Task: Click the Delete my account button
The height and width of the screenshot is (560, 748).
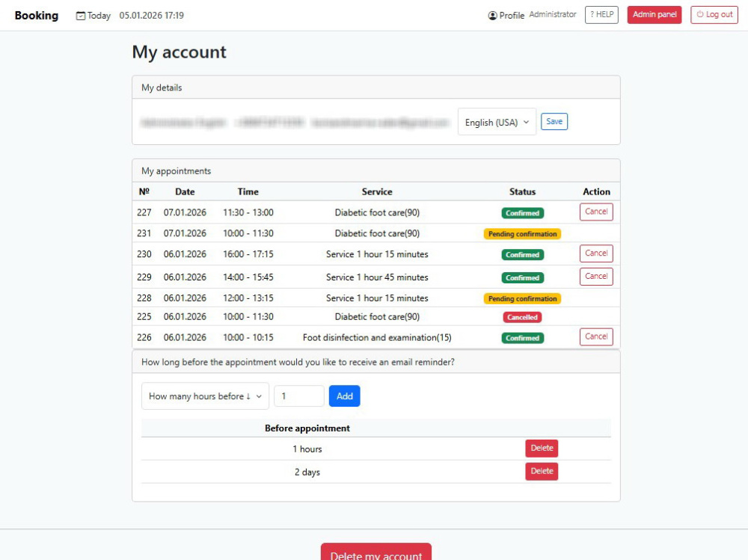Action: [x=376, y=553]
